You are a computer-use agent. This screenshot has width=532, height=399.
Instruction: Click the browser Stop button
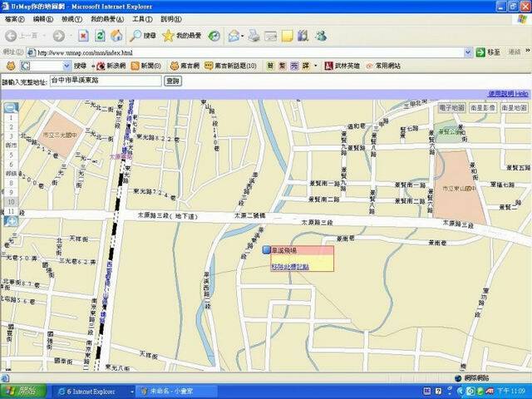(x=83, y=36)
